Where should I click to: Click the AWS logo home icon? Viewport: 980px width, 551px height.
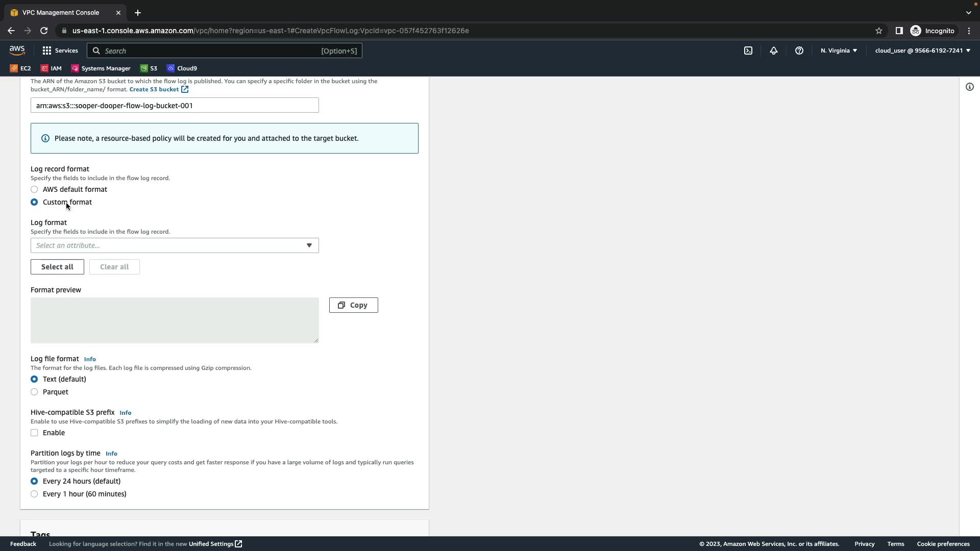(17, 50)
